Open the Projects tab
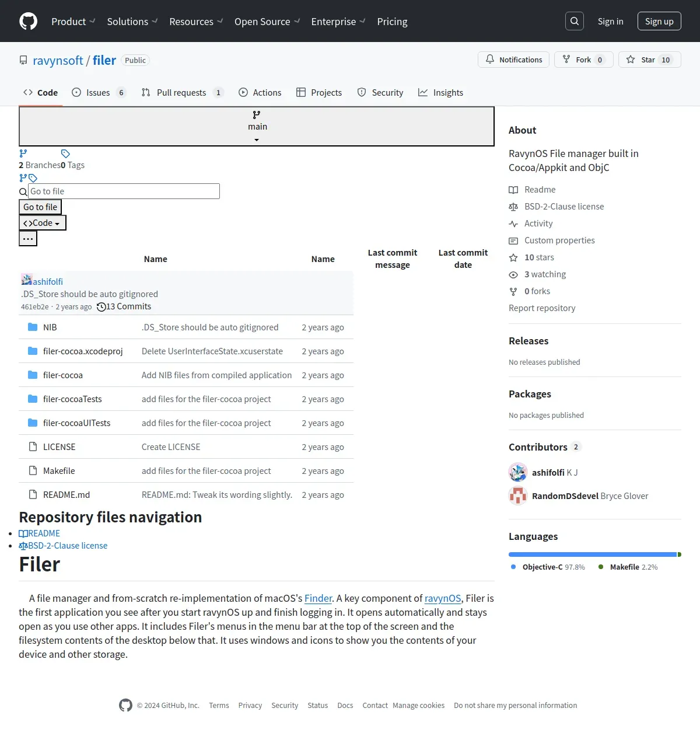 tap(319, 92)
